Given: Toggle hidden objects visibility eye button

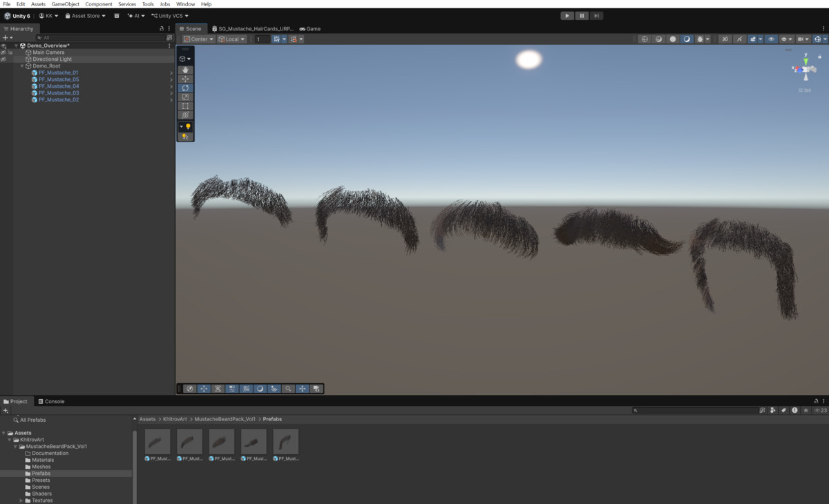Looking at the screenshot, I should [772, 39].
